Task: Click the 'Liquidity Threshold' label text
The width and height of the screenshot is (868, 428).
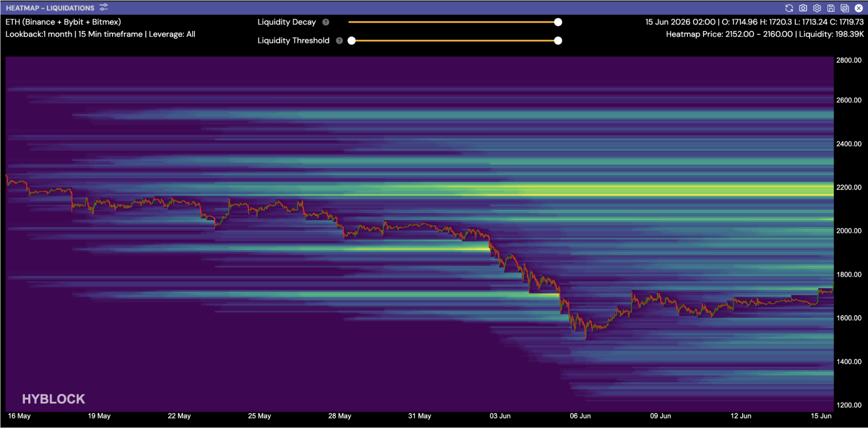Action: (294, 40)
